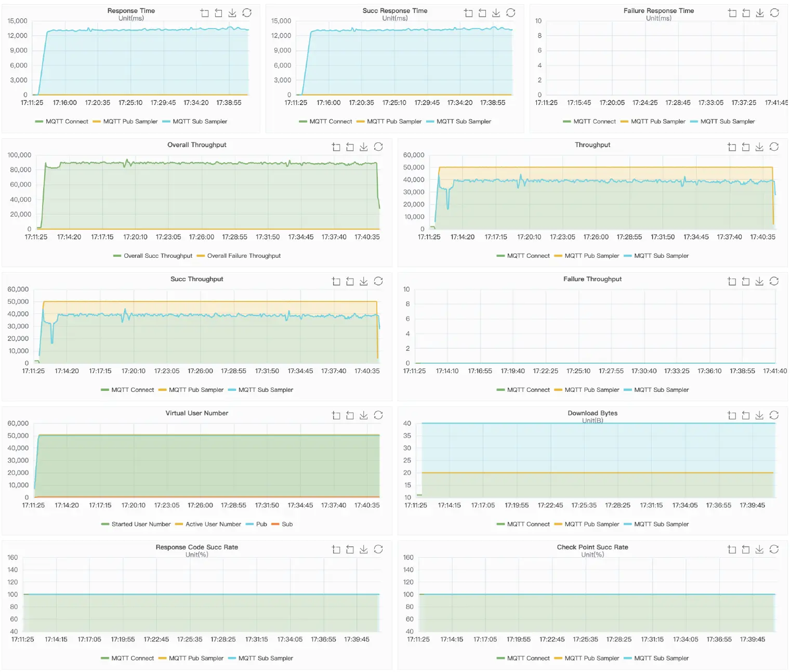Click the Overall Throughput chart title

coord(197,145)
